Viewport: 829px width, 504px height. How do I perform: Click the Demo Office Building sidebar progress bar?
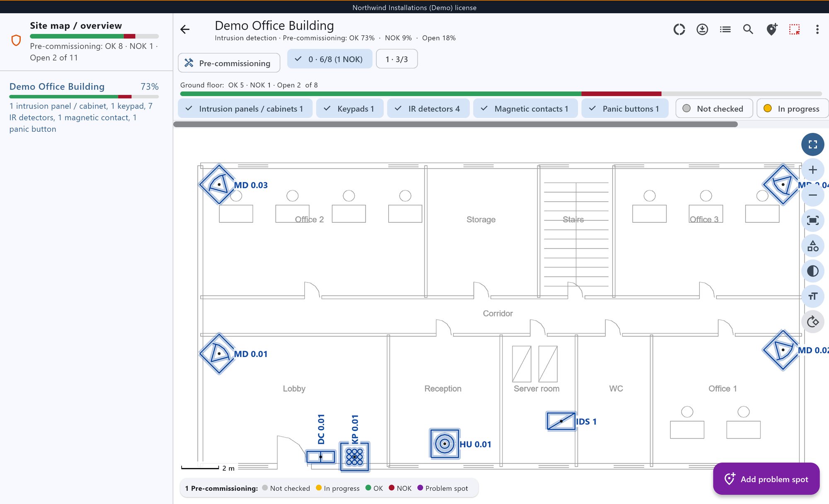pyautogui.click(x=84, y=97)
